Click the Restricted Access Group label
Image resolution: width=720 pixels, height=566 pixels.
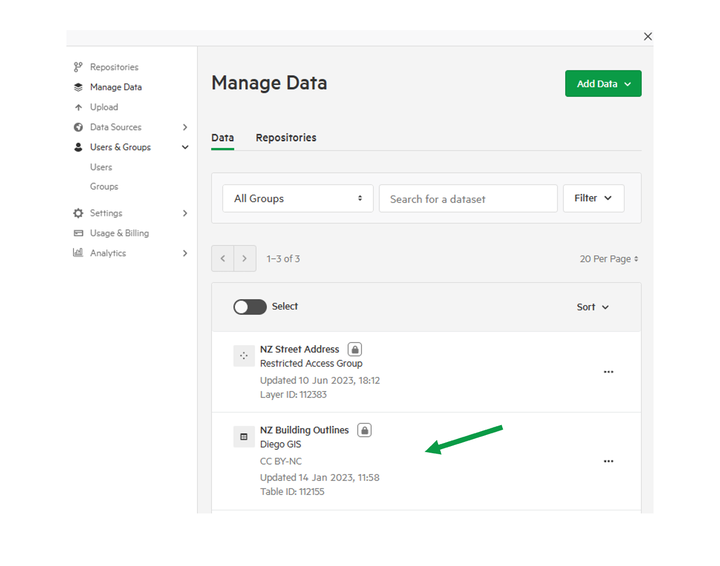(x=311, y=364)
